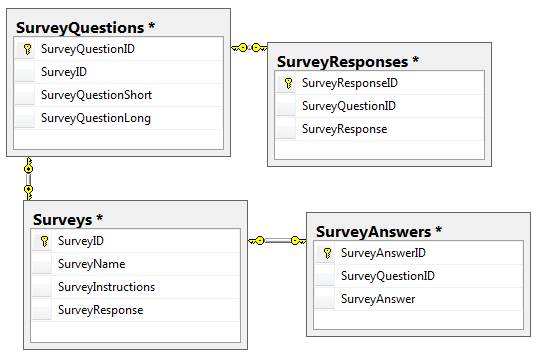Select the SurveyID column in SurveyQuestions
This screenshot has height=360, width=544.
[x=118, y=72]
